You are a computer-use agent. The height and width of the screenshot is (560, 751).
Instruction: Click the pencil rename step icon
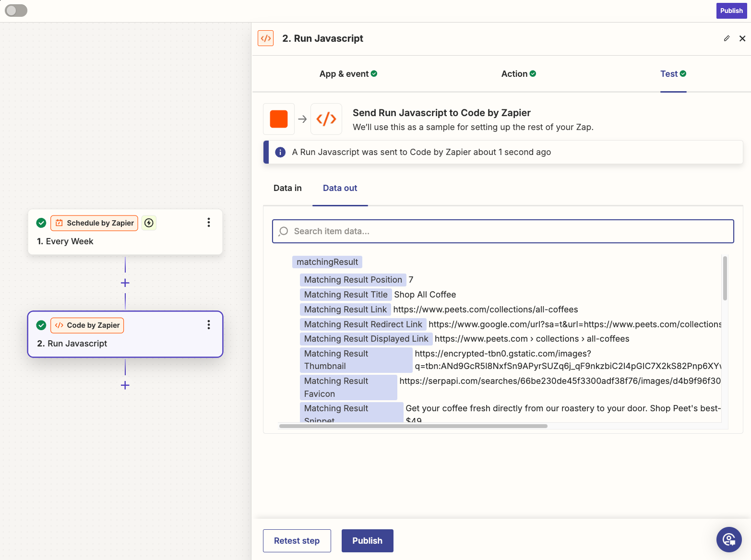[x=727, y=38]
